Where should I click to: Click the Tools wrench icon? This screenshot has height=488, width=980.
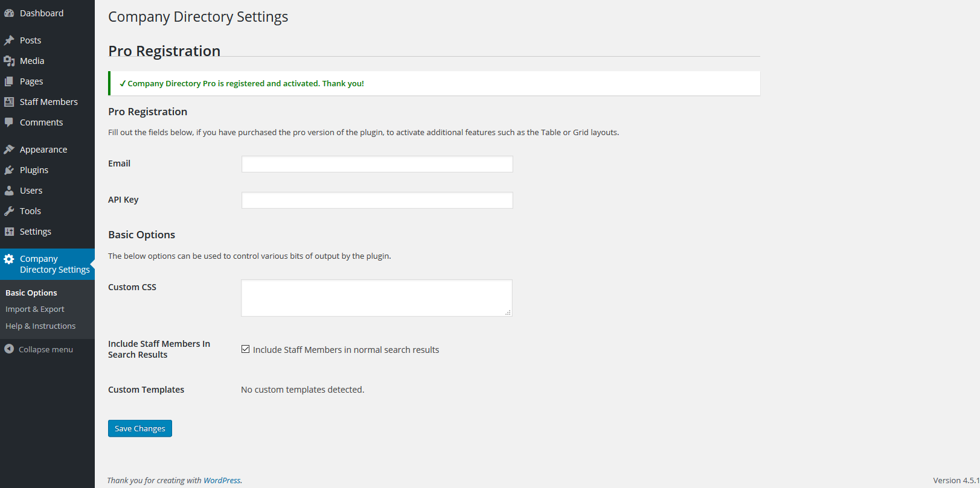tap(9, 211)
